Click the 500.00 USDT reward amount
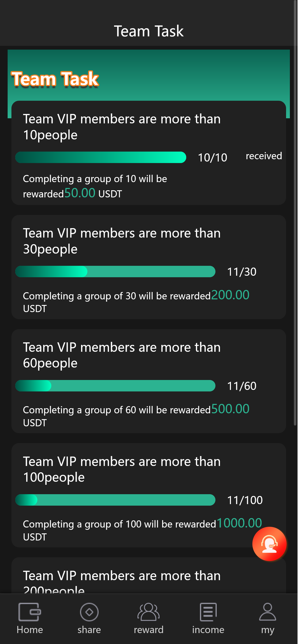298x644 pixels. (x=230, y=409)
